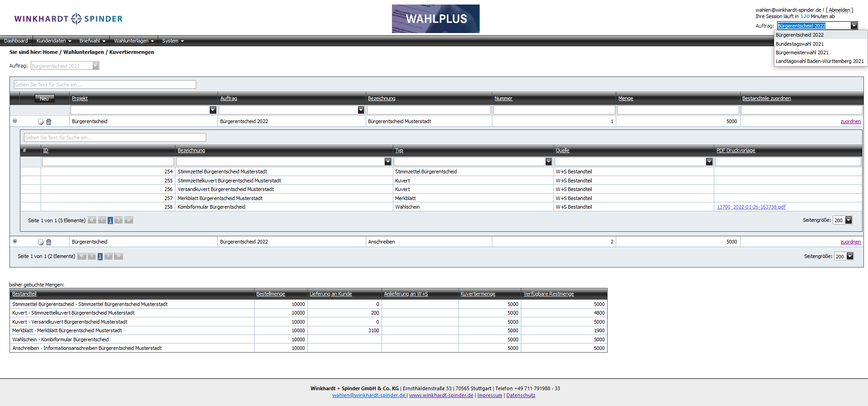The width and height of the screenshot is (868, 406).
Task: Delete the Anschreiben row via trash icon
Action: click(49, 242)
